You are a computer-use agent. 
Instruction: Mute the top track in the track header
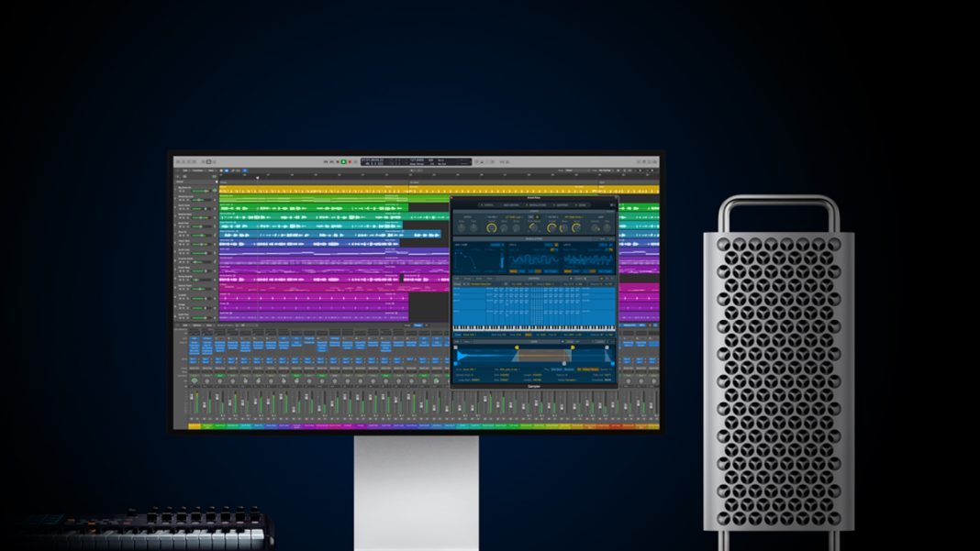coord(180,191)
